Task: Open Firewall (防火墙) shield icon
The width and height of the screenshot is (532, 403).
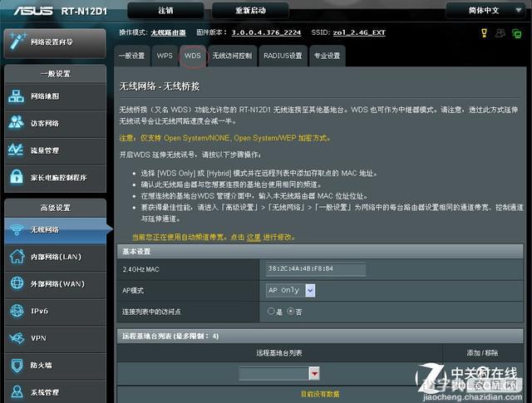Action: point(17,366)
